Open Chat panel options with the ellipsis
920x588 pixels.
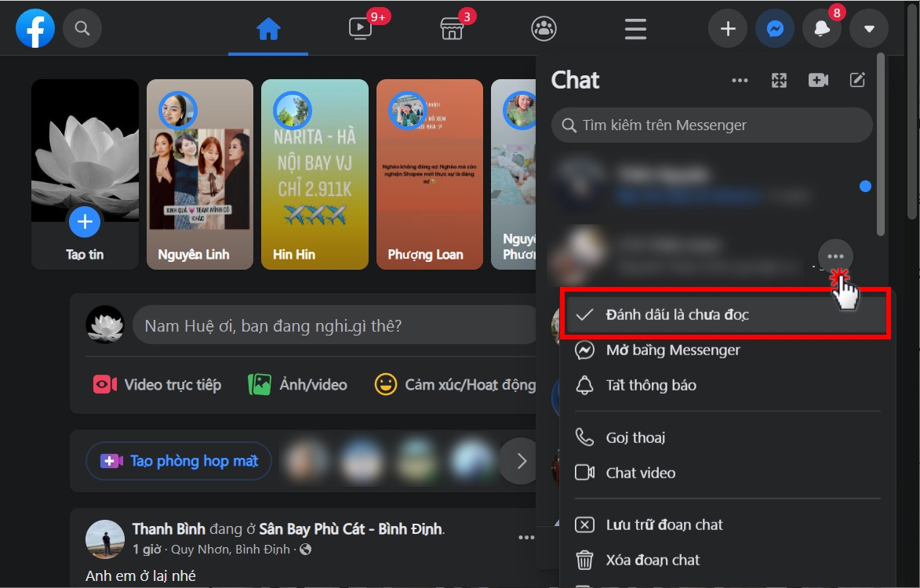point(740,79)
